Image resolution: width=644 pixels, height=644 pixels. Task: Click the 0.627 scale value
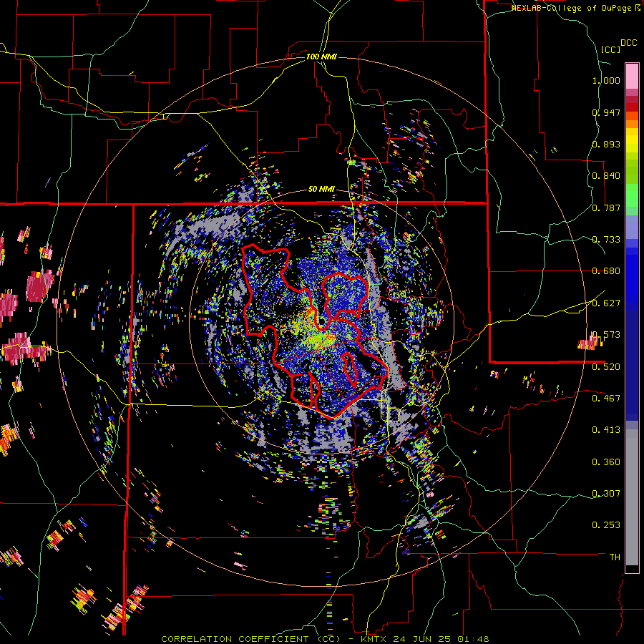(x=606, y=303)
